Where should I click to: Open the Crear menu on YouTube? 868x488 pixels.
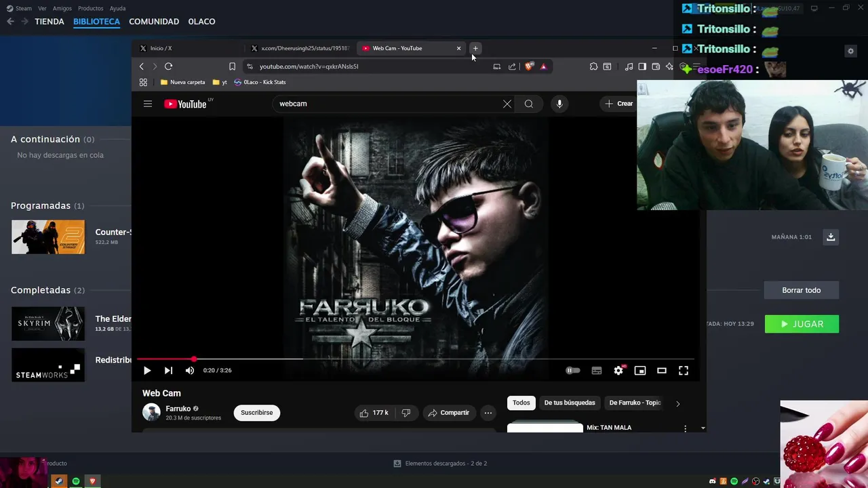click(x=619, y=104)
